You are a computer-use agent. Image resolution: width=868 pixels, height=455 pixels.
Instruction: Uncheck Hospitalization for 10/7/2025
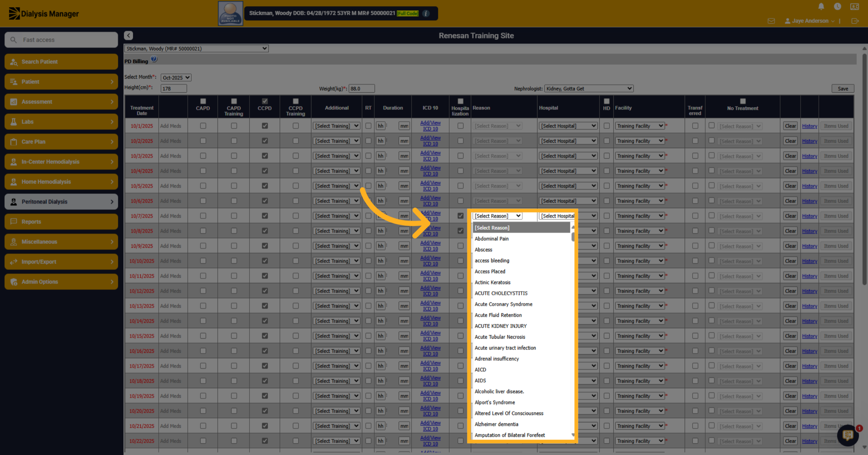point(460,216)
